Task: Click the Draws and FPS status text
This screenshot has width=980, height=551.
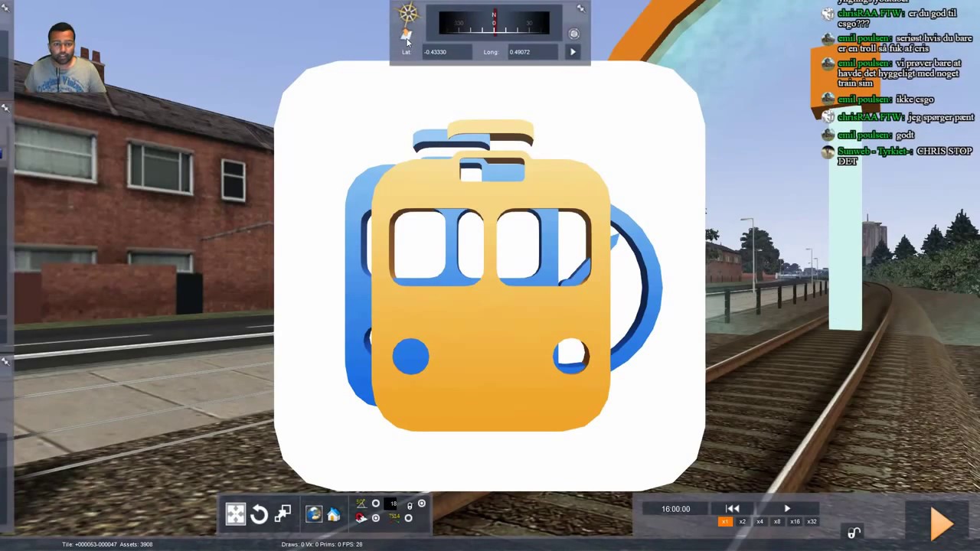Action: point(322,544)
